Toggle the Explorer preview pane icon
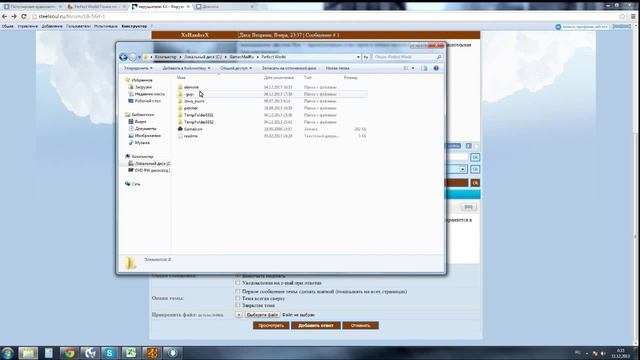Screen dimensions: 640x360 pyautogui.click(x=424, y=68)
